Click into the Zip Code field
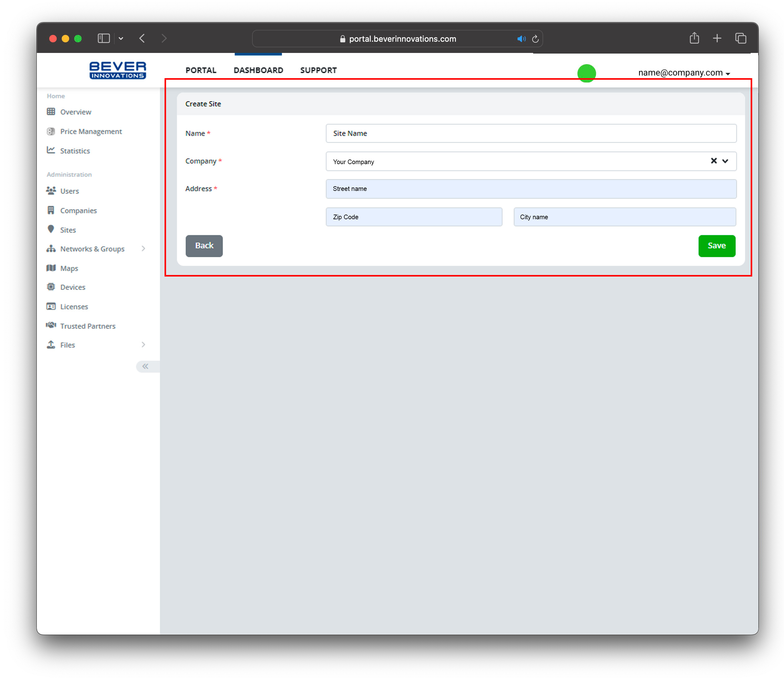The width and height of the screenshot is (784, 682). [x=414, y=217]
